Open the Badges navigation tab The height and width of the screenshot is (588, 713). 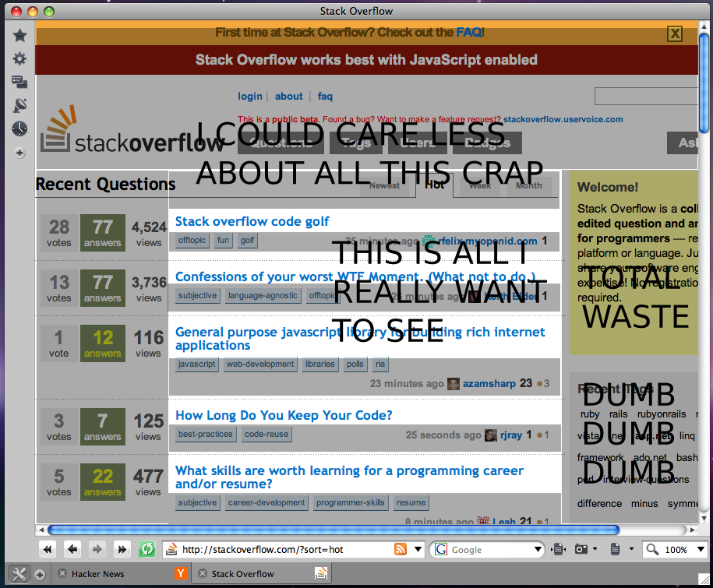coord(487,143)
